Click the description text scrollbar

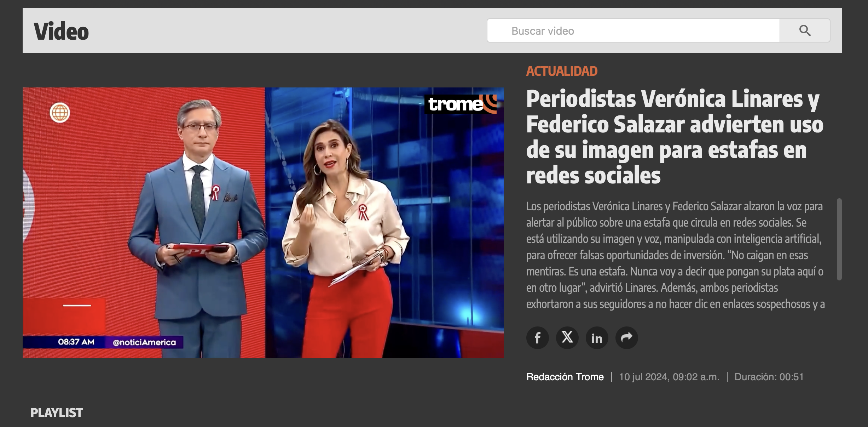839,239
